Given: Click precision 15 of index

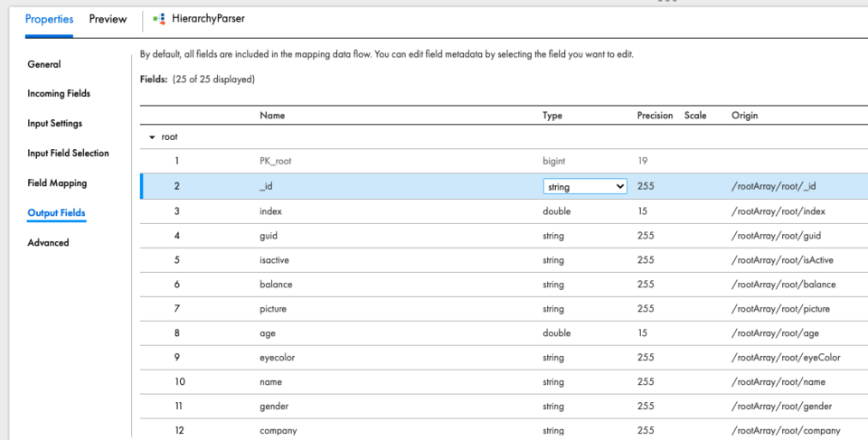Looking at the screenshot, I should coord(642,211).
